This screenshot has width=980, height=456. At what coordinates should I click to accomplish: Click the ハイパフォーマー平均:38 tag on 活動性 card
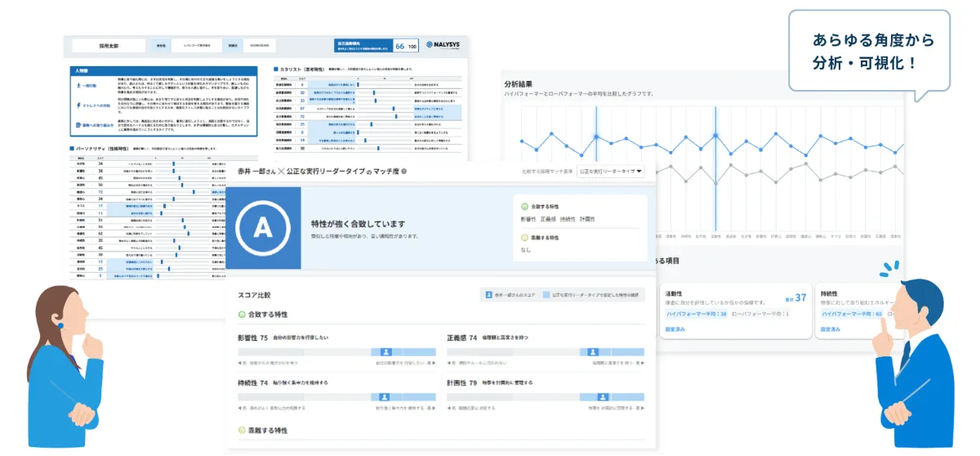pyautogui.click(x=696, y=313)
